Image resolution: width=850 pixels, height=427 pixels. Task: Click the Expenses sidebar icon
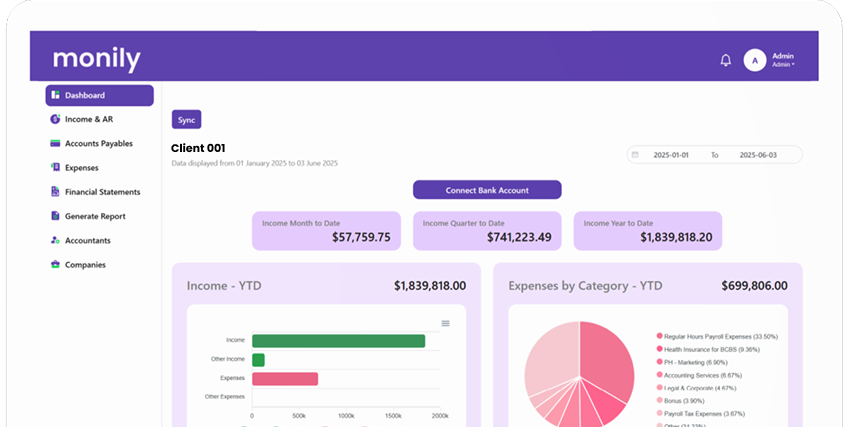point(56,168)
